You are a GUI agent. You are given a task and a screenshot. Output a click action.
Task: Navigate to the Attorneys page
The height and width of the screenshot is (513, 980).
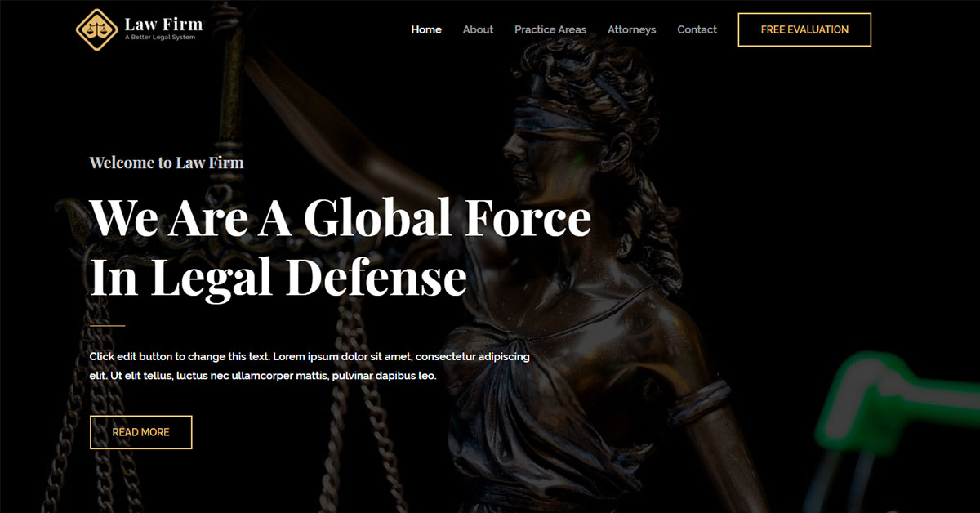631,29
